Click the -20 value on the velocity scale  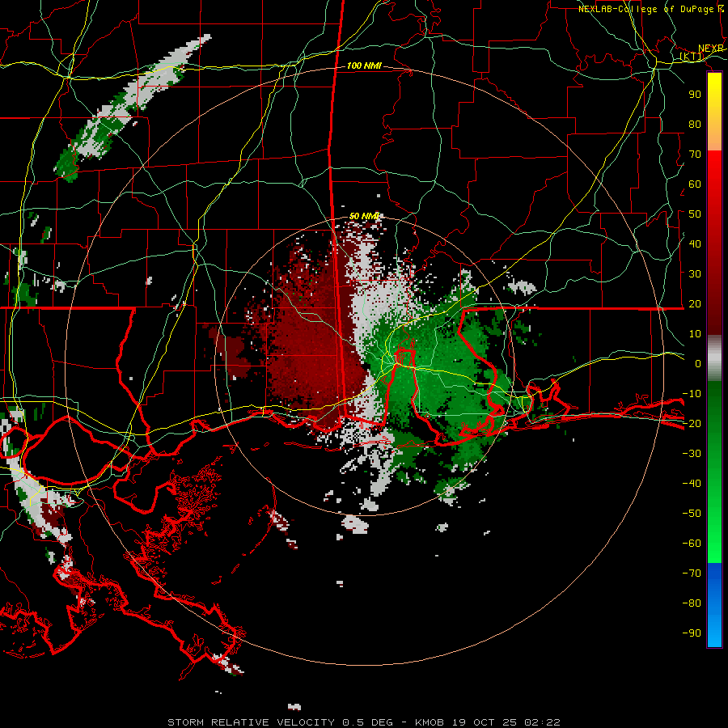tap(692, 424)
